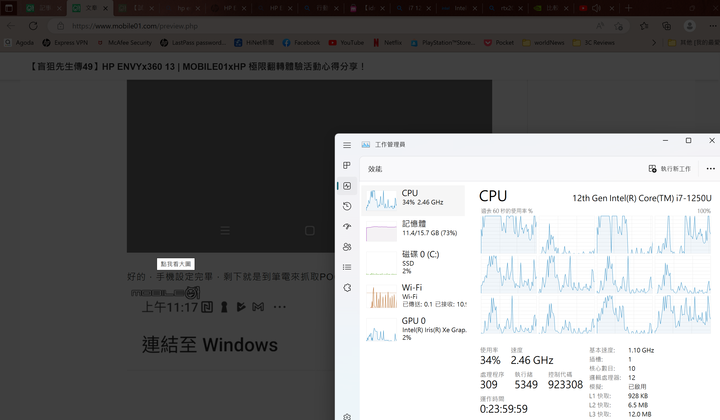Open the three-dot more options in Task Manager
Image resolution: width=720 pixels, height=420 pixels.
(x=710, y=169)
